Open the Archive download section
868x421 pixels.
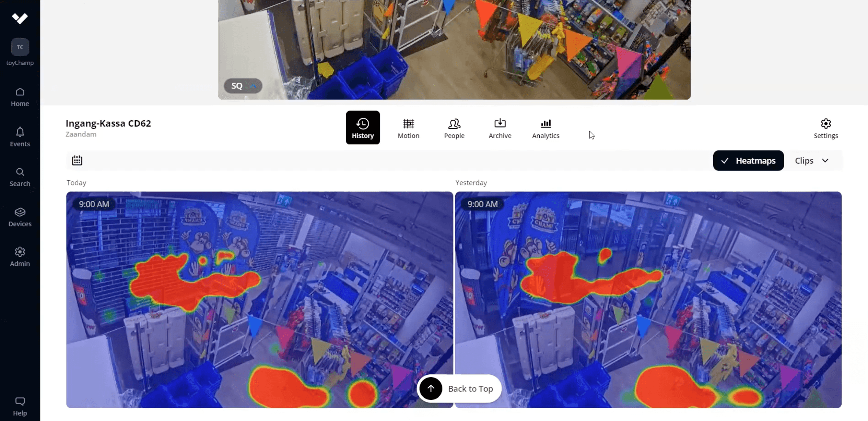pos(500,128)
